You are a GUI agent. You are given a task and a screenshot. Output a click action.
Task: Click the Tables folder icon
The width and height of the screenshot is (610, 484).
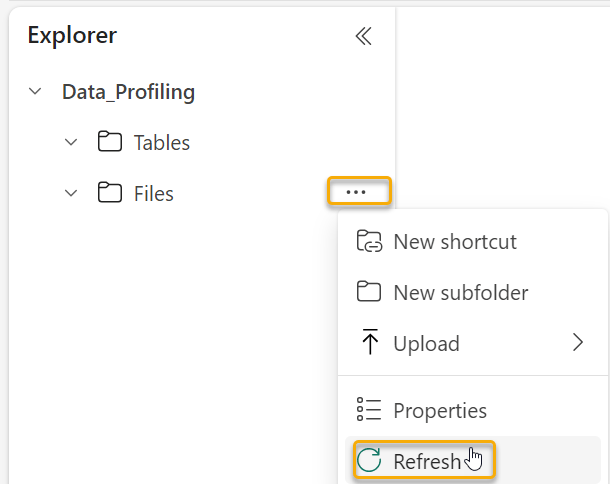(x=109, y=143)
